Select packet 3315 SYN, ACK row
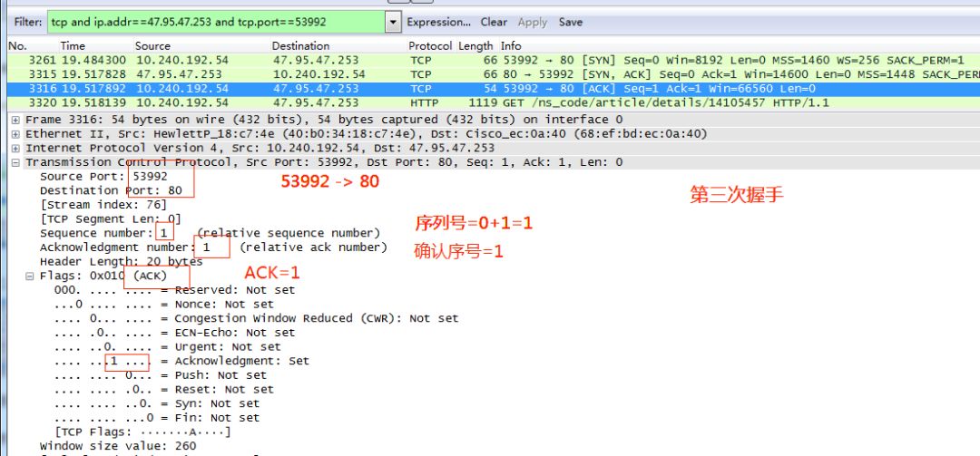This screenshot has width=980, height=456. click(x=494, y=74)
